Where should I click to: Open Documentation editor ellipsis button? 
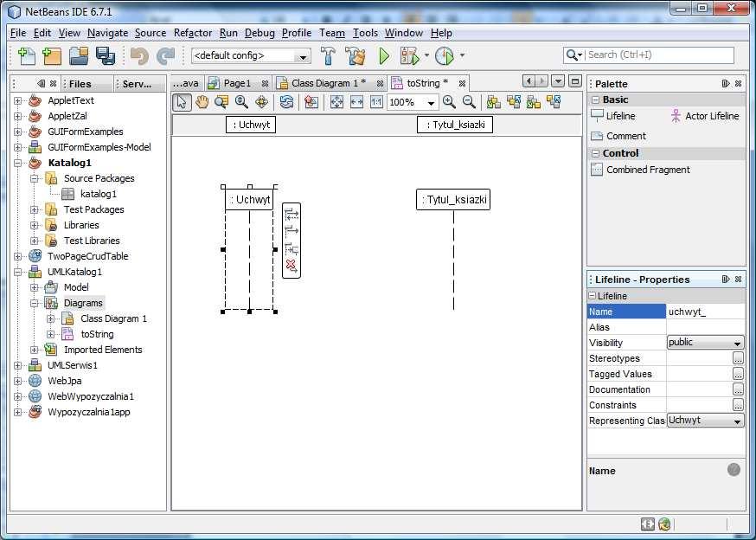[738, 389]
